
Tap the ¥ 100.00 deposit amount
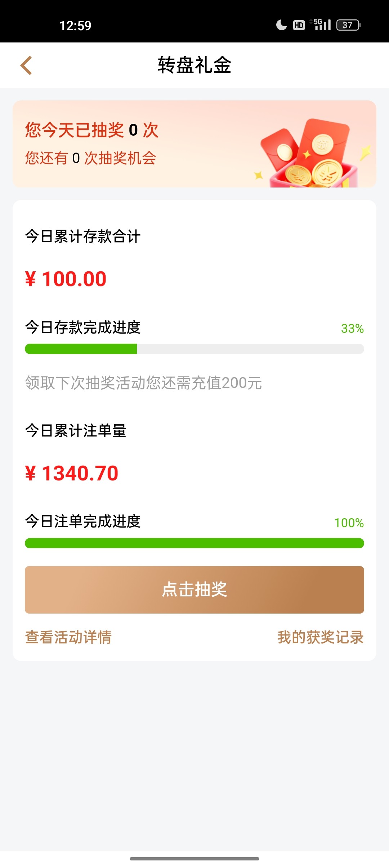[66, 279]
